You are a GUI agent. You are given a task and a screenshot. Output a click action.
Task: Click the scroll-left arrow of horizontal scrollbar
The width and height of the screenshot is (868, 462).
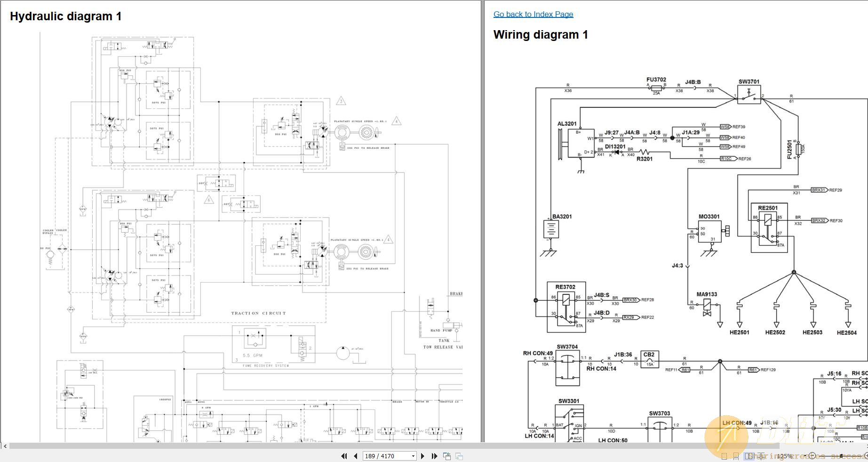coord(4,446)
